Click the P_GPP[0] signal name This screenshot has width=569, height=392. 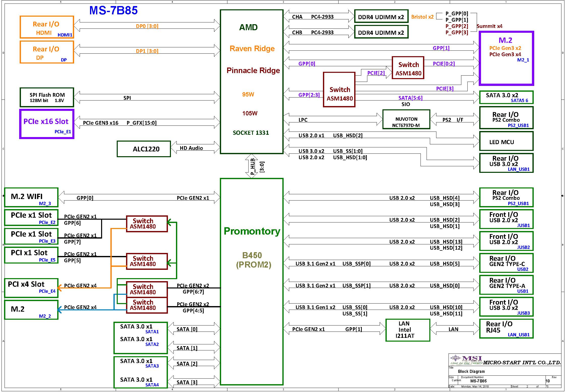pyautogui.click(x=457, y=14)
